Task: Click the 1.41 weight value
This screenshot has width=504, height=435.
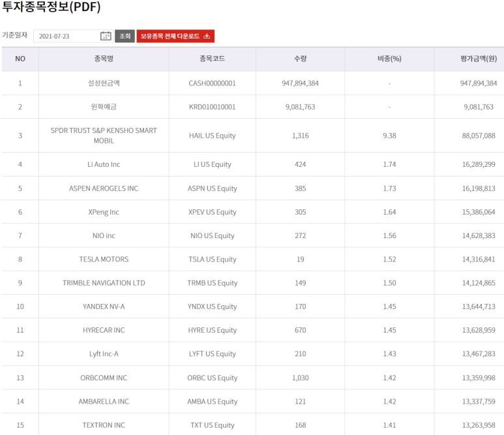Action: click(x=389, y=425)
